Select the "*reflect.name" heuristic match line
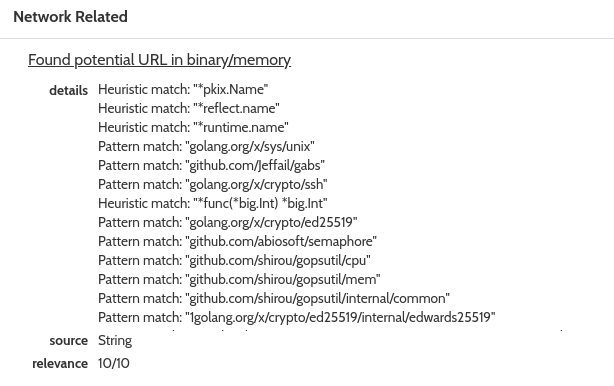This screenshot has height=386, width=614. (189, 108)
